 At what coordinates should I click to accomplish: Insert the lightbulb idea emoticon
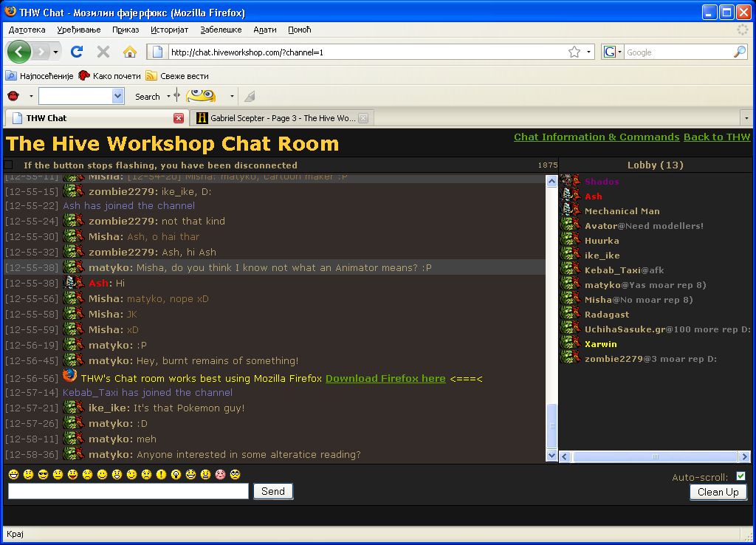(x=176, y=475)
